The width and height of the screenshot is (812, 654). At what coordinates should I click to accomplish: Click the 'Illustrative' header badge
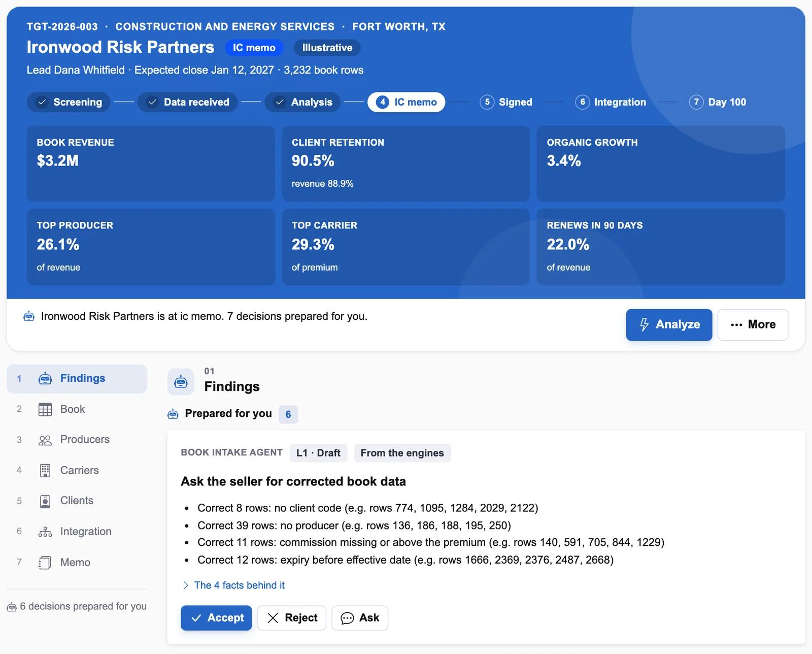[x=327, y=48]
